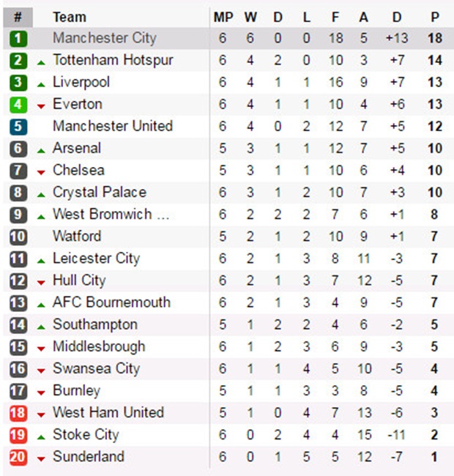The image size is (454, 476).
Task: Click the red position 20 badge
Action: (x=18, y=456)
